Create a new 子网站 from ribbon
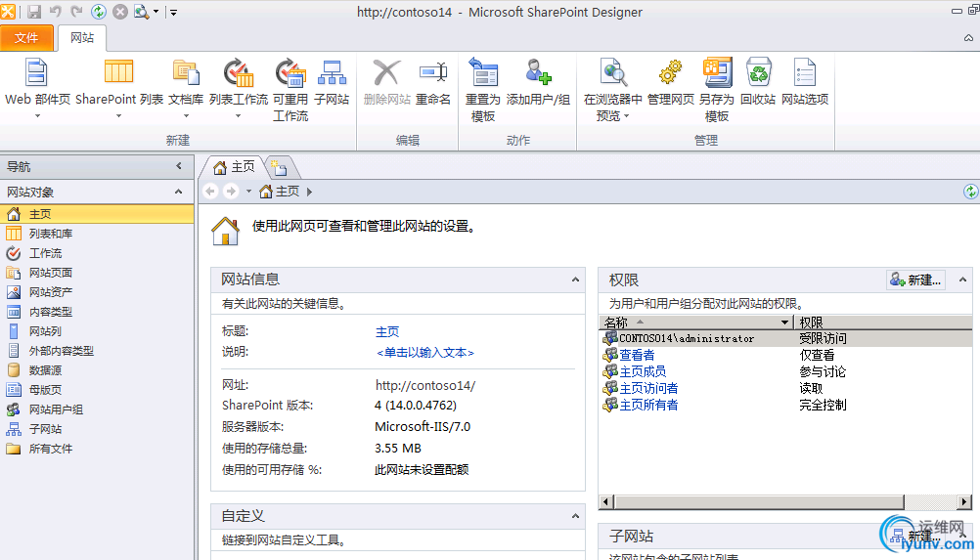Image resolution: width=980 pixels, height=560 pixels. click(332, 72)
